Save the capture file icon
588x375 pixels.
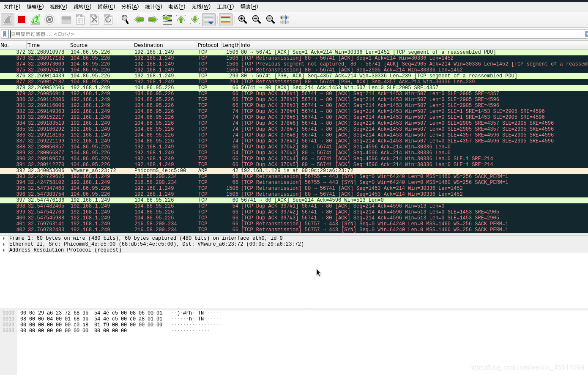[80, 19]
